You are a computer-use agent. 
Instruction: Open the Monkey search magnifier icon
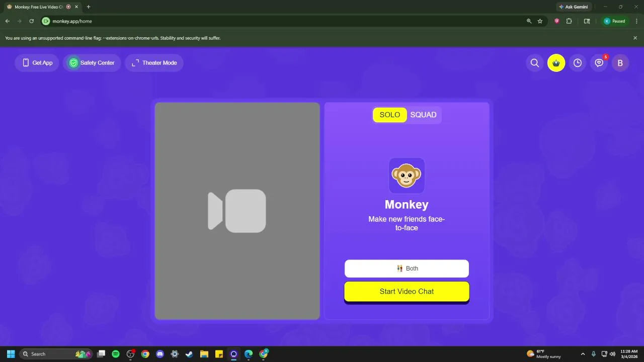point(535,63)
